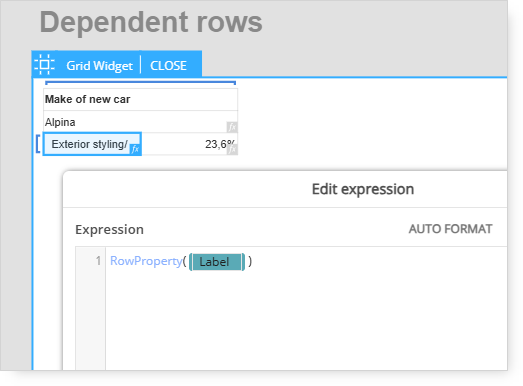Screen dimensions: 523x386
Task: Select the Exterior styling/ cell
Action: [x=92, y=144]
